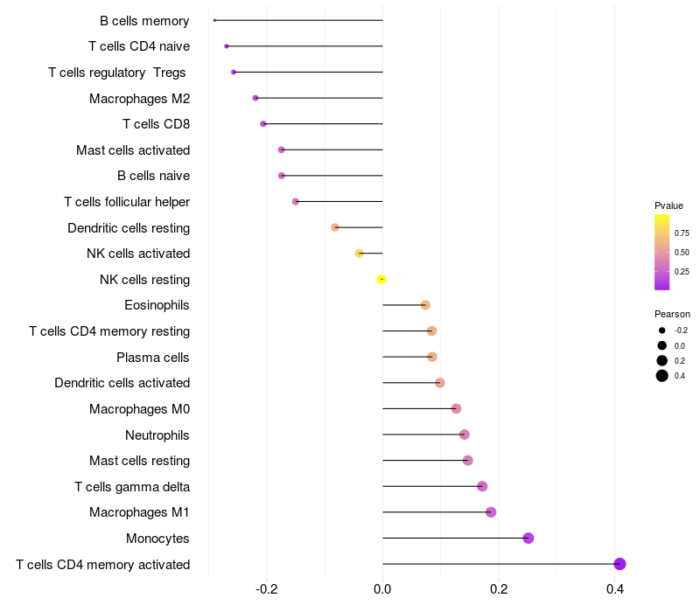The height and width of the screenshot is (612, 700).
Task: Click the Macrophages M2 axis label
Action: 139,98
